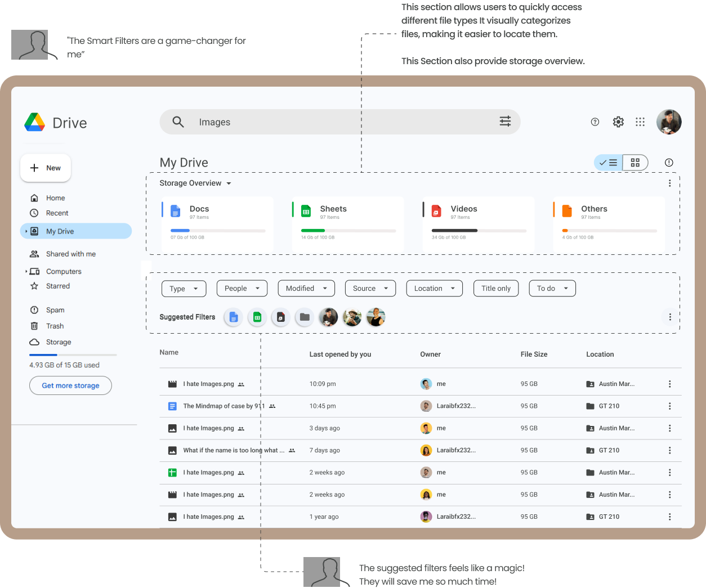Open Starred in sidebar
The height and width of the screenshot is (588, 706).
tap(57, 286)
